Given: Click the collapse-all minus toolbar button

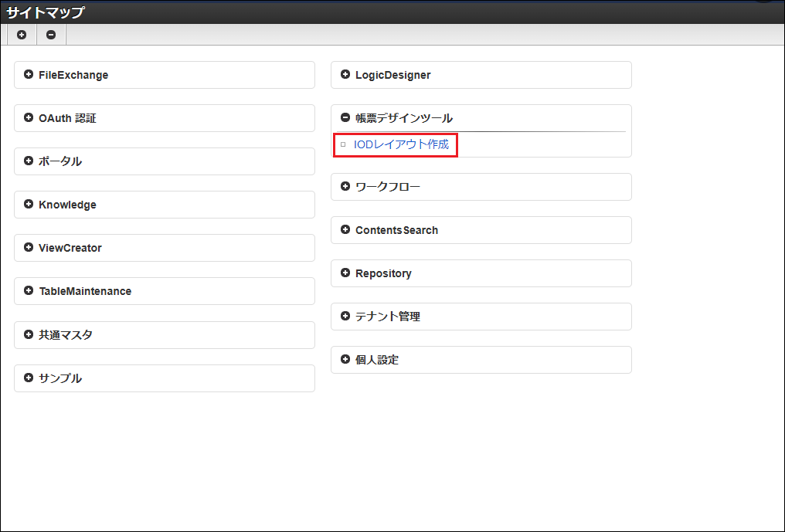Looking at the screenshot, I should click(51, 35).
